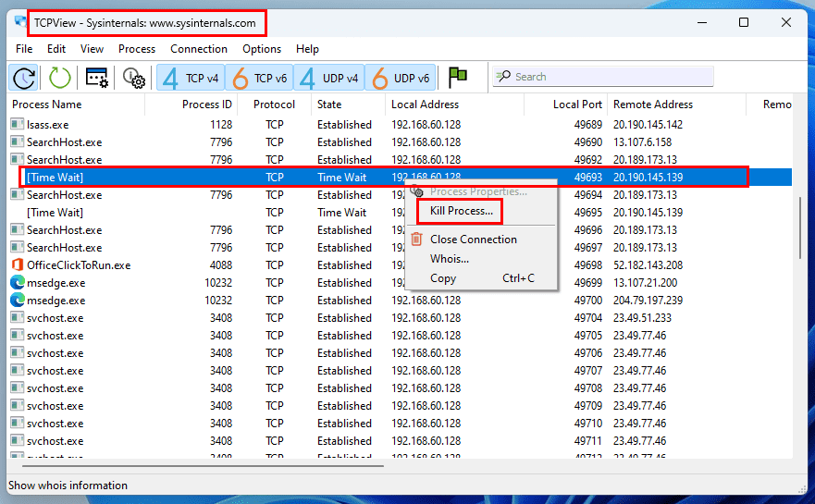Click the msedge.exe icon for port 49699
815x504 pixels.
pos(18,283)
